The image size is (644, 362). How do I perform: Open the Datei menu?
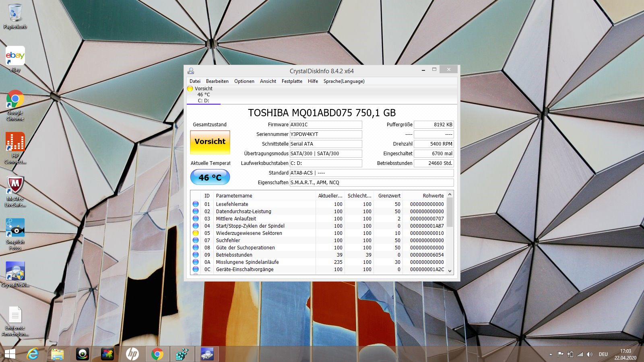195,81
